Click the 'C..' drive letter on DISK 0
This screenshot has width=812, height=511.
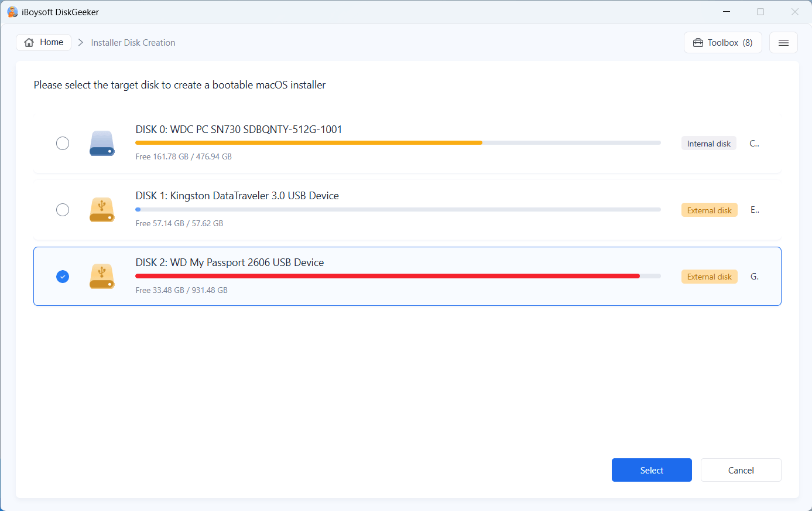point(754,144)
